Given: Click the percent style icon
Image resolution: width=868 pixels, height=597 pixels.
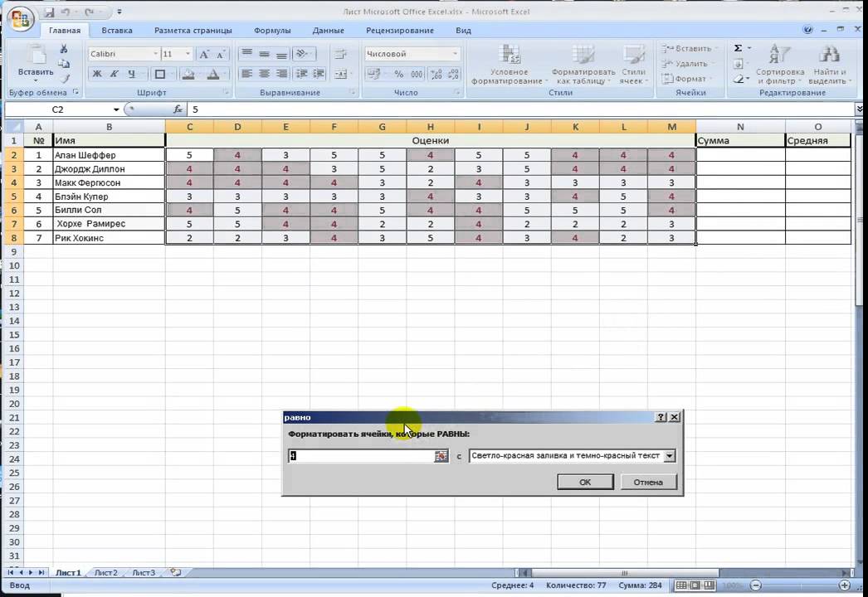Looking at the screenshot, I should (399, 74).
